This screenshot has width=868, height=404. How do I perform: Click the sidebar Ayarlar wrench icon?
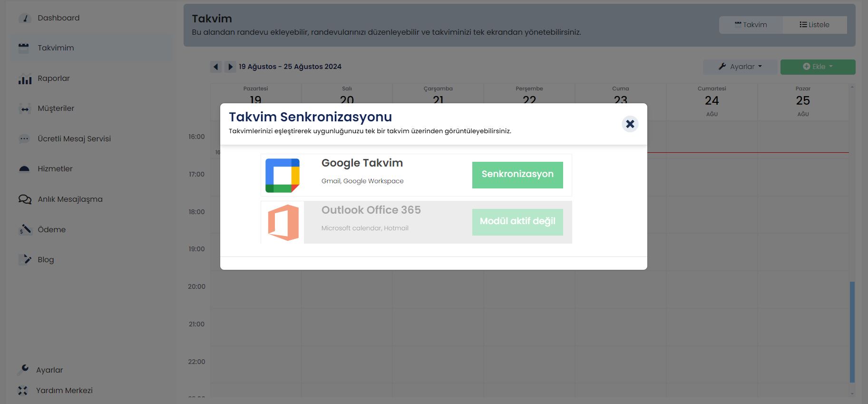point(23,369)
